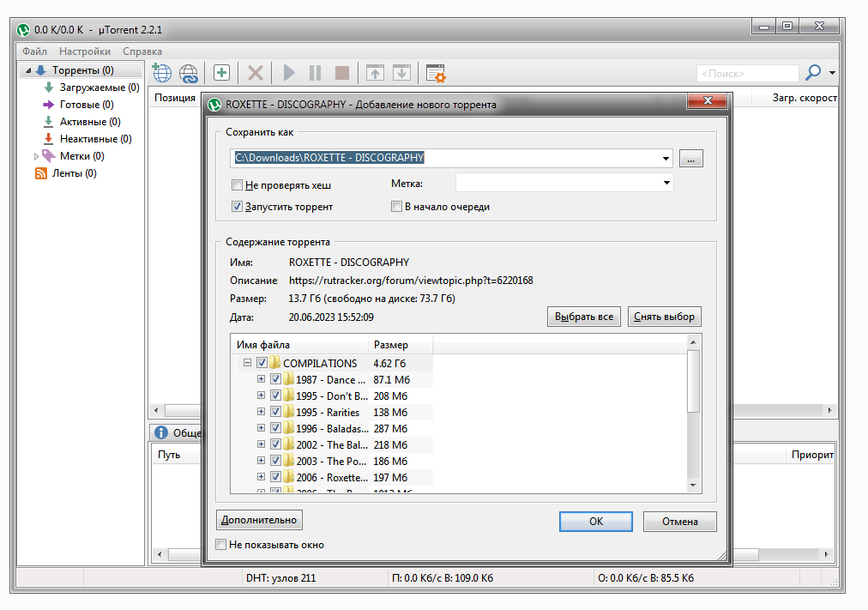Expand the 1996 - Baladas folder
Viewport: 868px width, 610px height.
click(x=261, y=428)
